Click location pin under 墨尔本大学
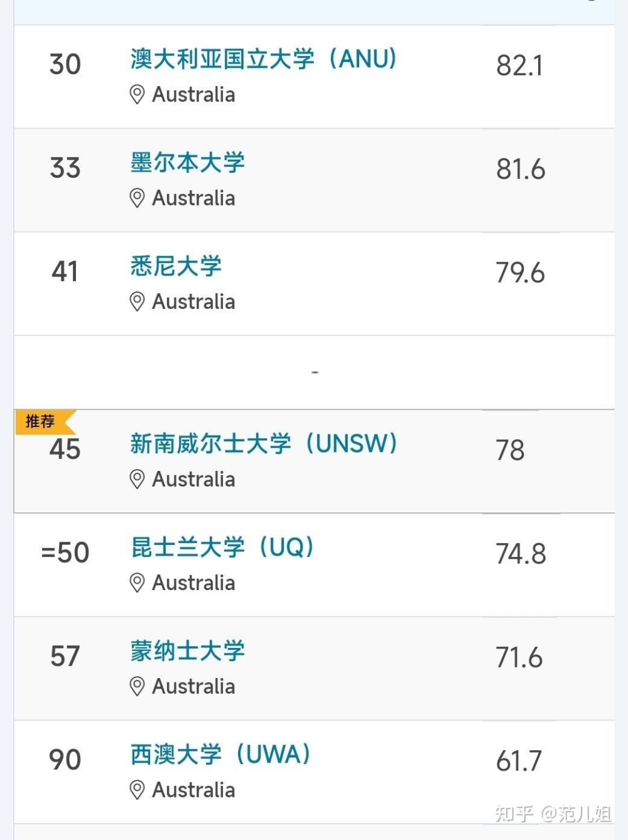Image resolution: width=628 pixels, height=840 pixels. point(137,198)
